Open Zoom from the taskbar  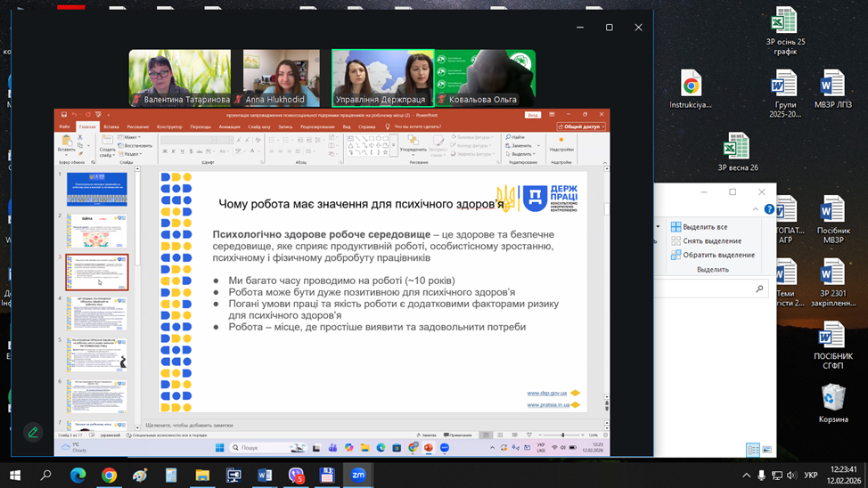click(x=357, y=476)
